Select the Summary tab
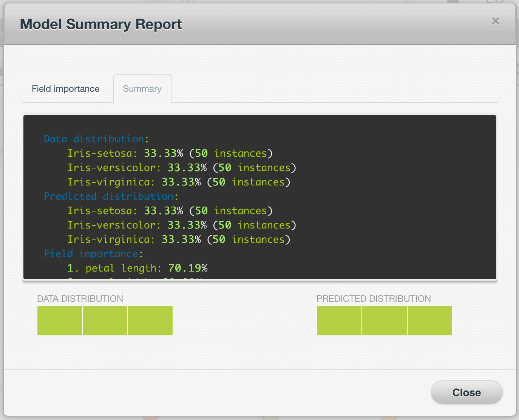The width and height of the screenshot is (519, 420). pos(142,89)
